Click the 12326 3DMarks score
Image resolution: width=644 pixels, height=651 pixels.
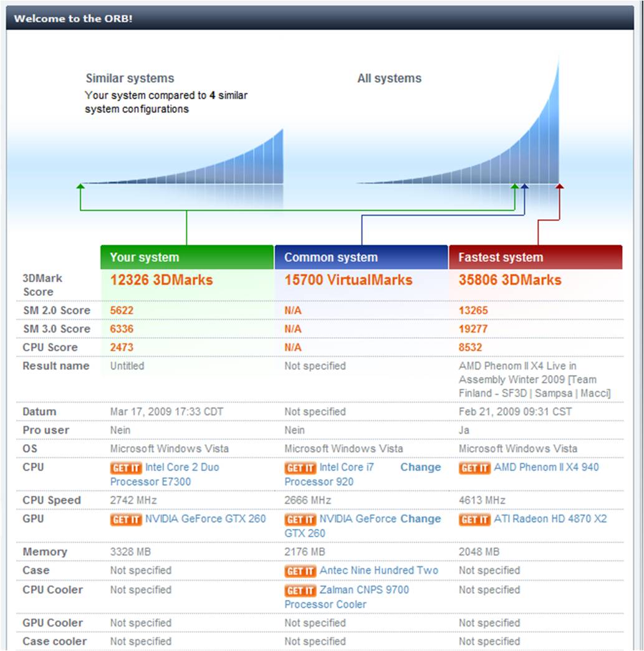[161, 280]
